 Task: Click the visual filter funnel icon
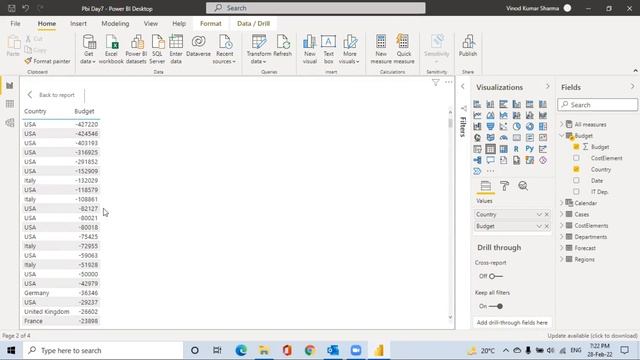pos(436,82)
